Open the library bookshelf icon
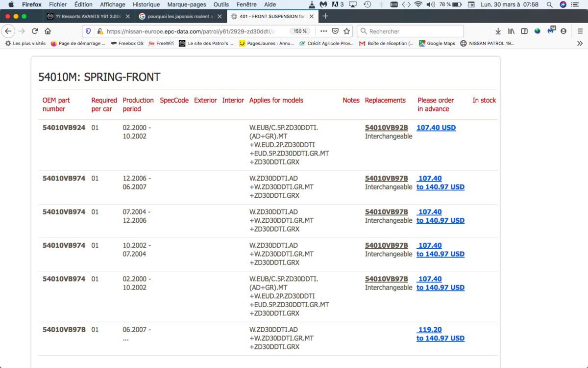The image size is (588, 368). [x=511, y=31]
